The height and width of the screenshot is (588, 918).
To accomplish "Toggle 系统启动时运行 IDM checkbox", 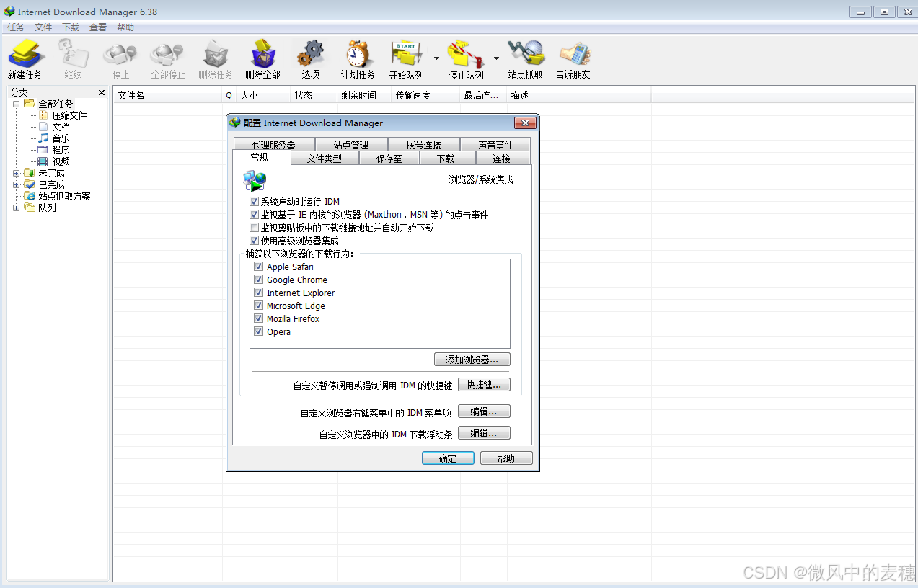I will click(x=254, y=202).
